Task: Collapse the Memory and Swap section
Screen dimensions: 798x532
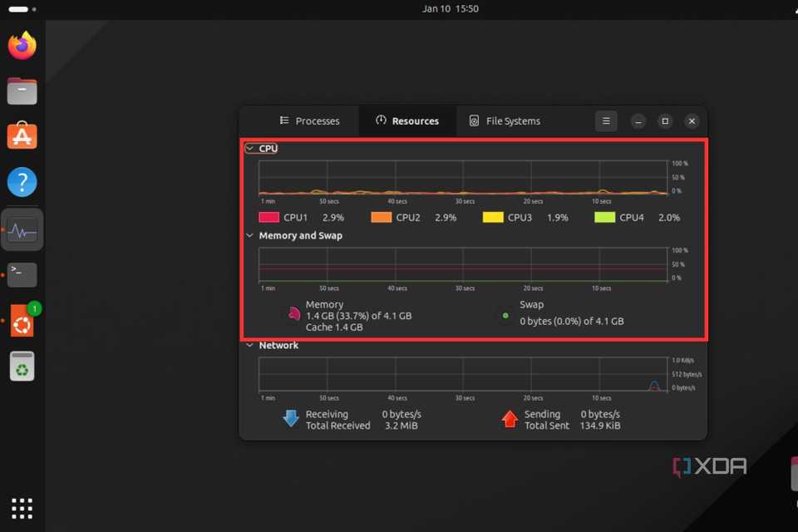Action: pyautogui.click(x=249, y=235)
